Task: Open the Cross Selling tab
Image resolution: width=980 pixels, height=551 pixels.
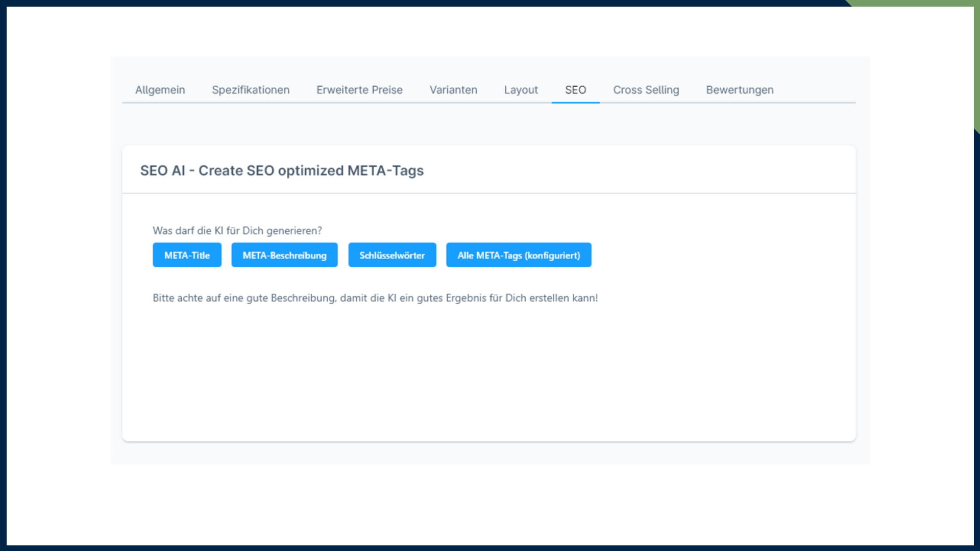Action: pyautogui.click(x=646, y=90)
